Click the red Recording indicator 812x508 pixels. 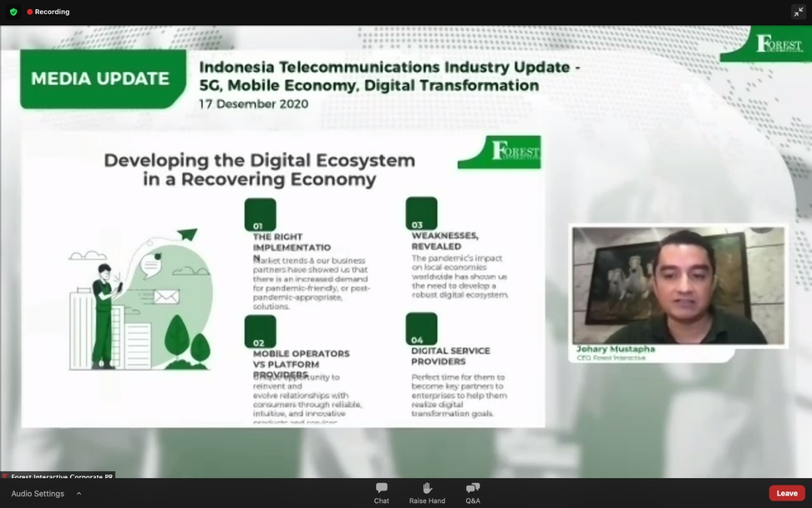pyautogui.click(x=48, y=12)
